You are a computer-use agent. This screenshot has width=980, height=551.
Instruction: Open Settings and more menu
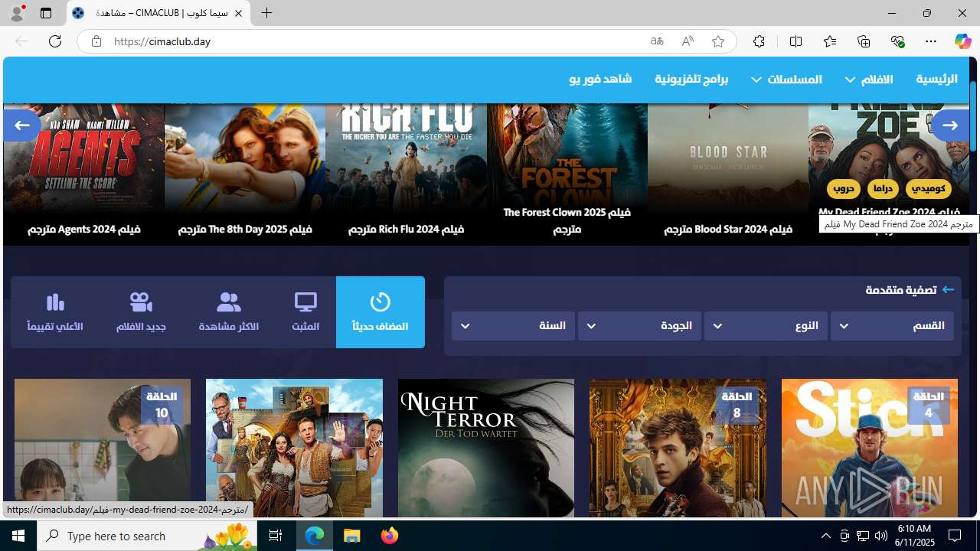[x=931, y=41]
